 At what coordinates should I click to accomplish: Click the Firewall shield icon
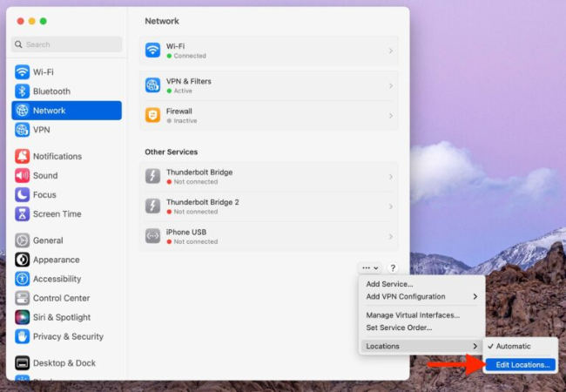(x=153, y=115)
